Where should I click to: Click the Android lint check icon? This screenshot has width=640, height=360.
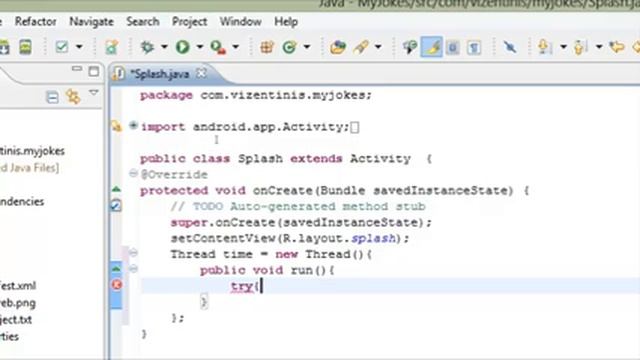tap(62, 47)
